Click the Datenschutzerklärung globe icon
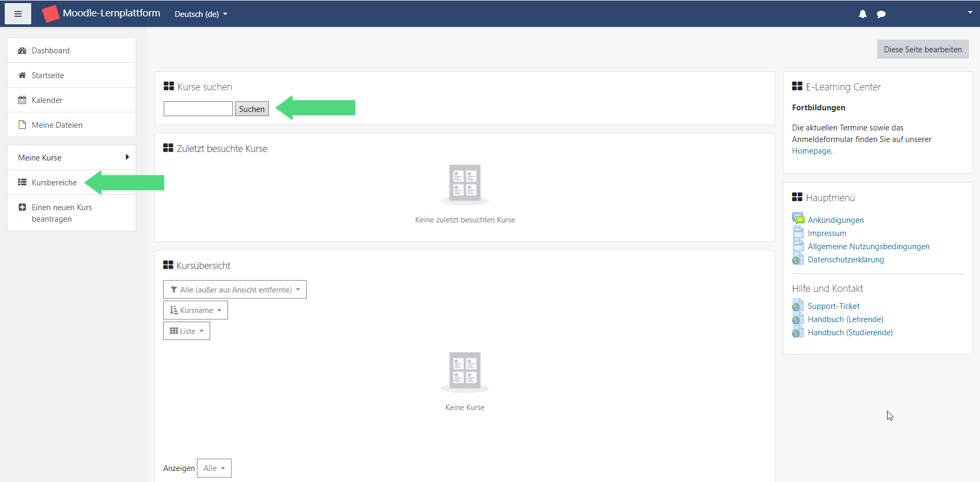Screen dimensions: 980x482 pos(798,259)
